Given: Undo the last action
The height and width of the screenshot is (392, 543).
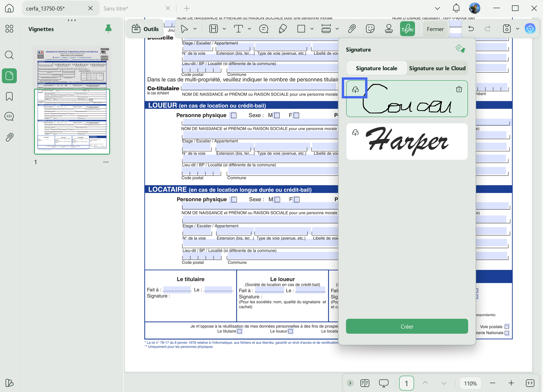Looking at the screenshot, I should [x=471, y=29].
